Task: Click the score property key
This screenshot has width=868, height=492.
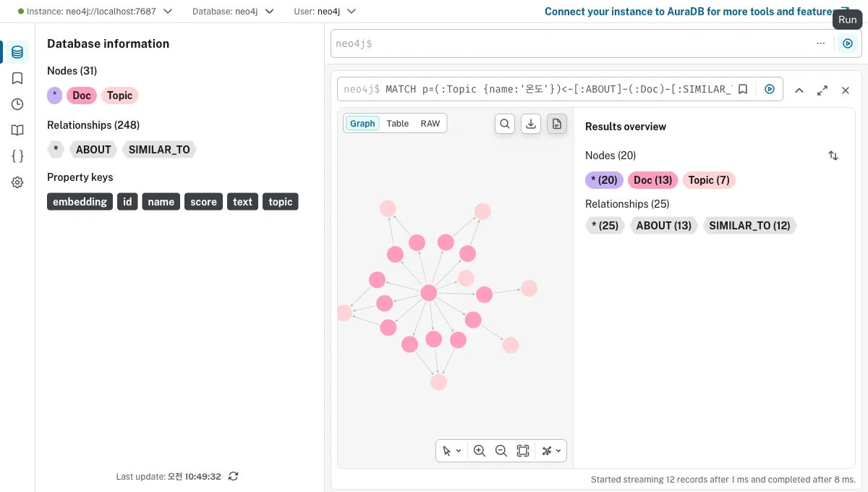Action: [204, 202]
